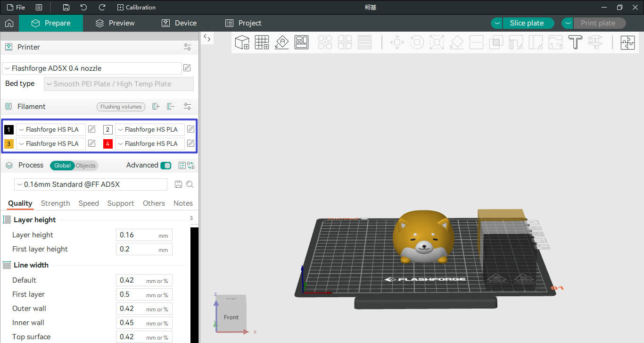This screenshot has width=644, height=343.
Task: Click the compare presets list icon
Action: coord(182,165)
